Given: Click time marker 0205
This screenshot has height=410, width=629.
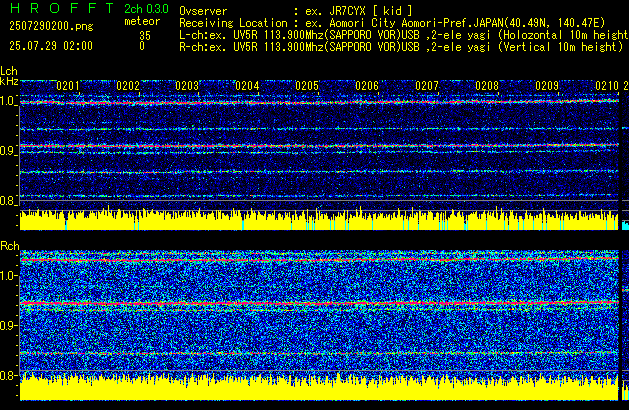Looking at the screenshot, I should tap(307, 86).
